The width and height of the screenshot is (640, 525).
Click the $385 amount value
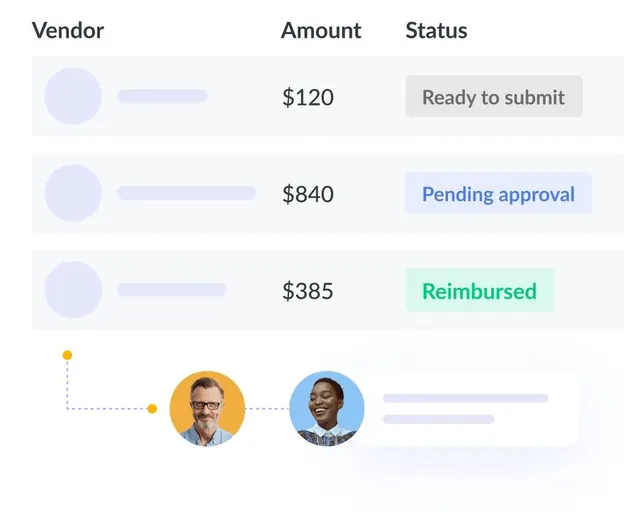(308, 291)
